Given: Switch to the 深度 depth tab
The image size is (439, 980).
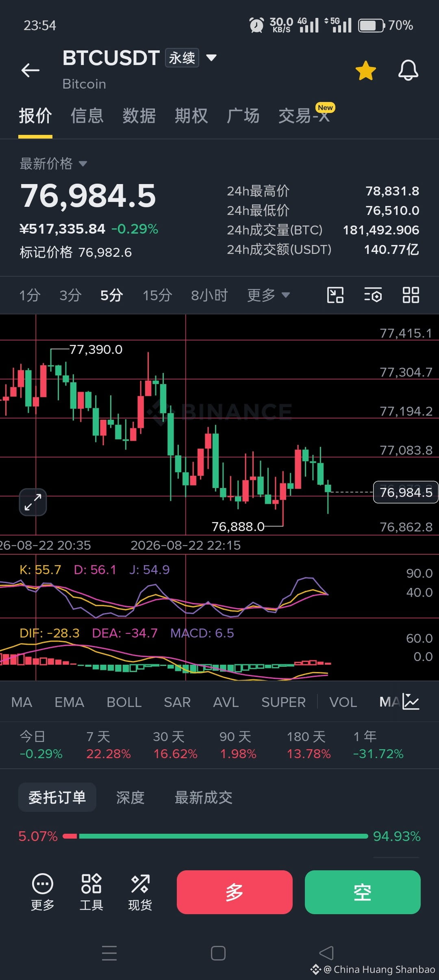Looking at the screenshot, I should click(x=130, y=798).
